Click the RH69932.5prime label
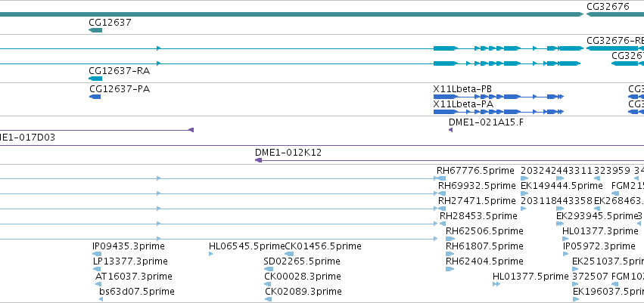The width and height of the screenshot is (644, 303). click(x=477, y=186)
